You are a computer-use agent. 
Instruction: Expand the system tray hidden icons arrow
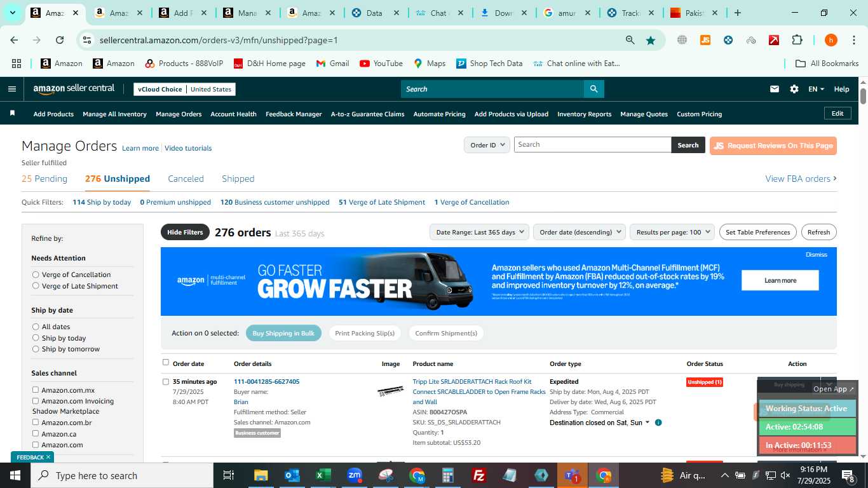click(724, 475)
